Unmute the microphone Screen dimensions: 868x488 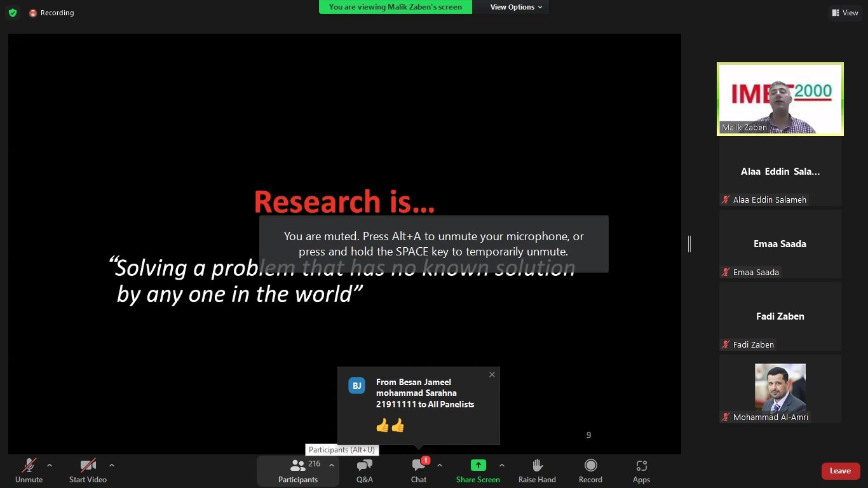(x=29, y=466)
